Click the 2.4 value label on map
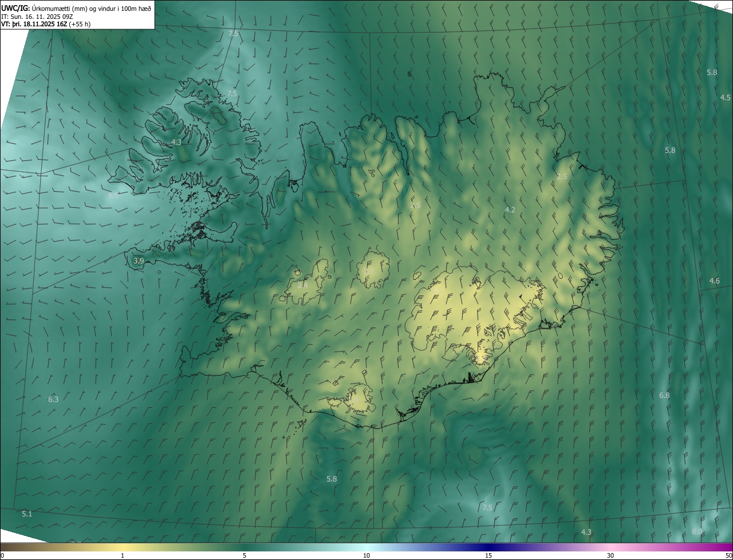This screenshot has width=733, height=560. coord(302,285)
